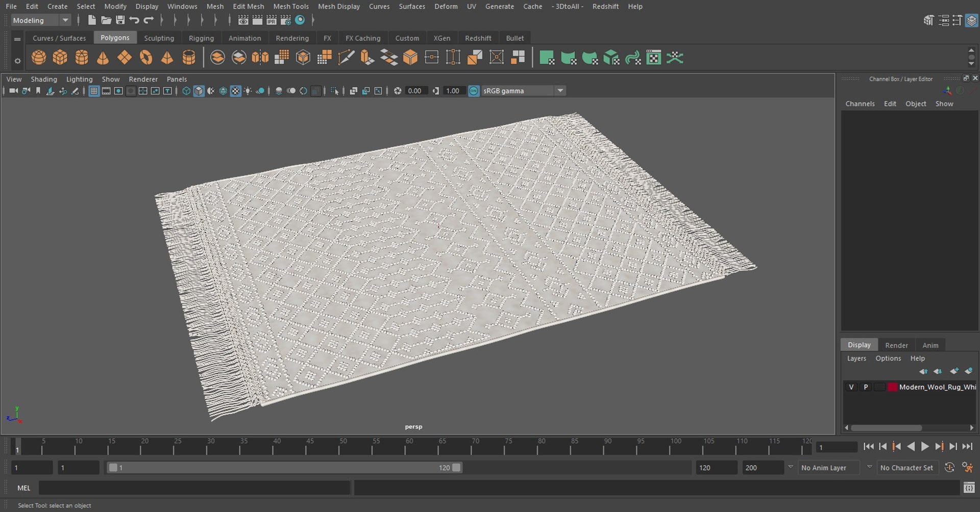Expand the No Character Set dropdown arrow
The image size is (980, 512).
point(870,467)
